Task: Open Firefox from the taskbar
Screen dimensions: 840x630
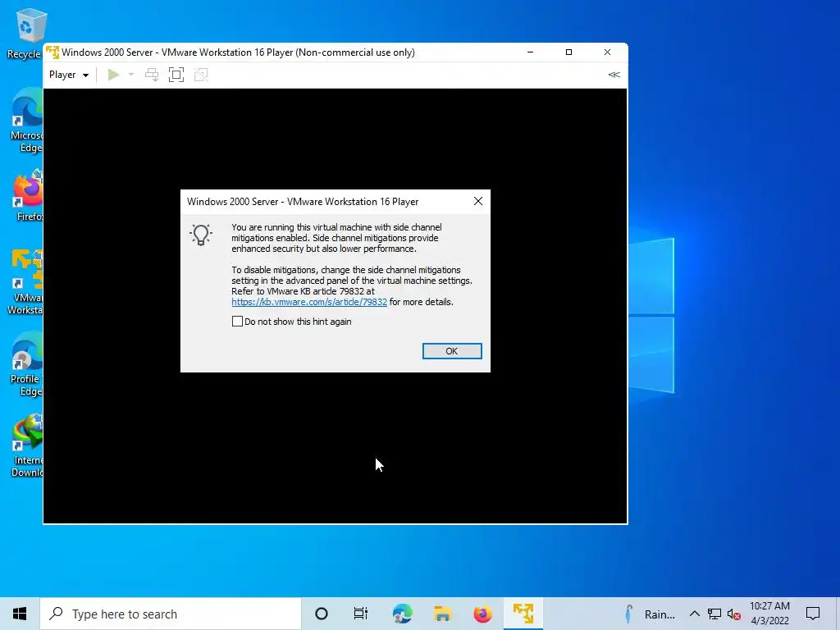Action: pyautogui.click(x=482, y=614)
